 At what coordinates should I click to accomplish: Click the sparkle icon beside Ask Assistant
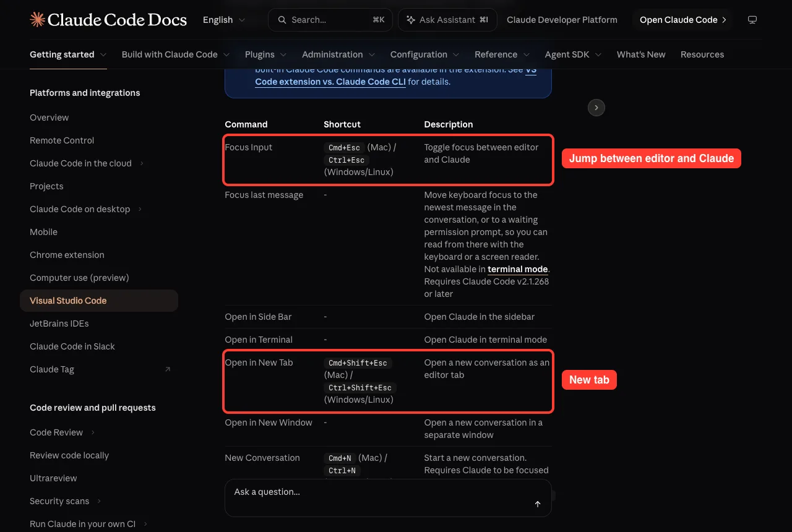(x=411, y=20)
